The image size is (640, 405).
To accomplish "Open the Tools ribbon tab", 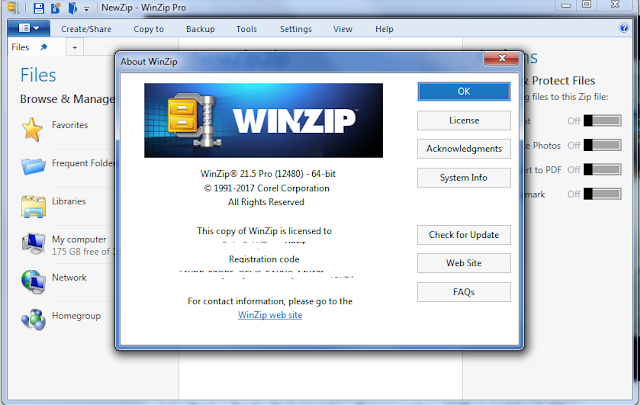I will (247, 29).
